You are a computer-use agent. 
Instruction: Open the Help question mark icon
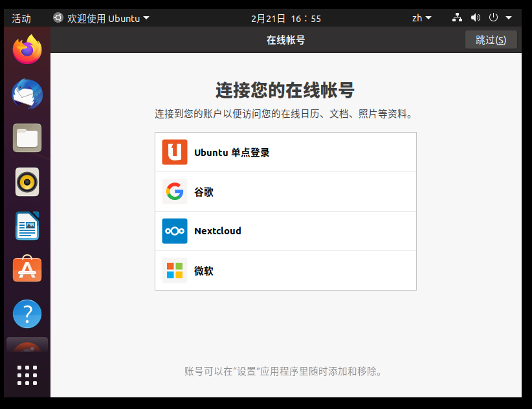coord(27,314)
